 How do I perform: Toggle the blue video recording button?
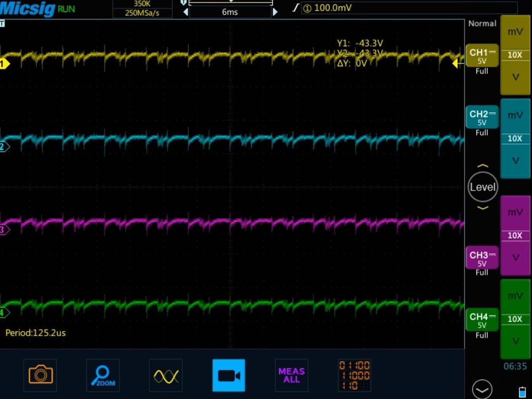(229, 375)
